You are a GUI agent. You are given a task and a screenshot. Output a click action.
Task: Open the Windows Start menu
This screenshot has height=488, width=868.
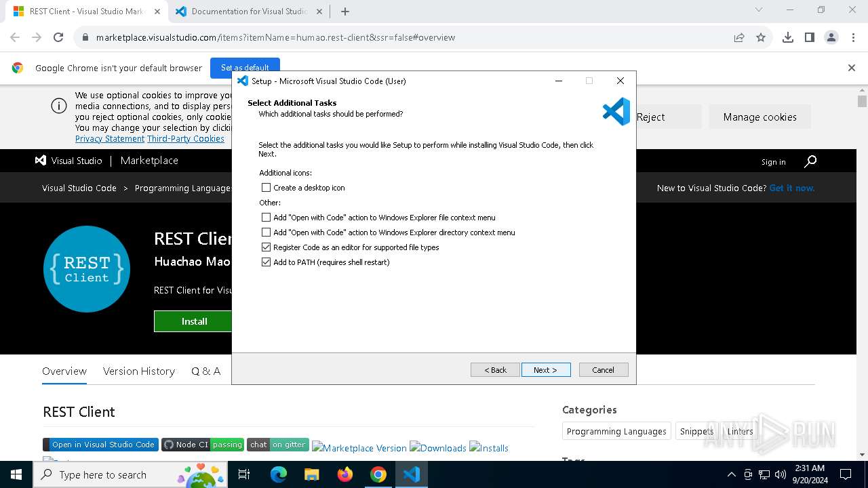[x=16, y=474]
